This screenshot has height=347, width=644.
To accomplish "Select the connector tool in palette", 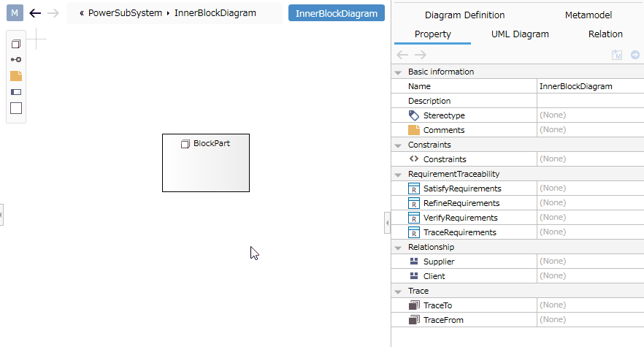I will tap(16, 60).
